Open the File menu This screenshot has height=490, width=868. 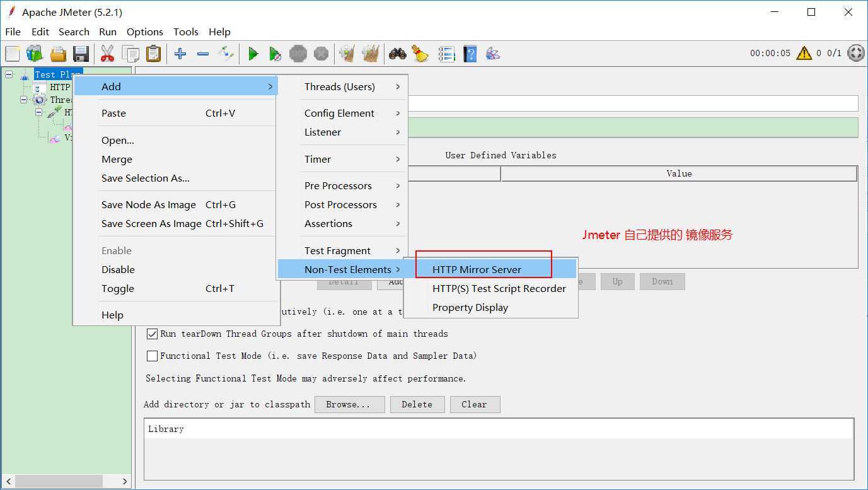(x=13, y=32)
